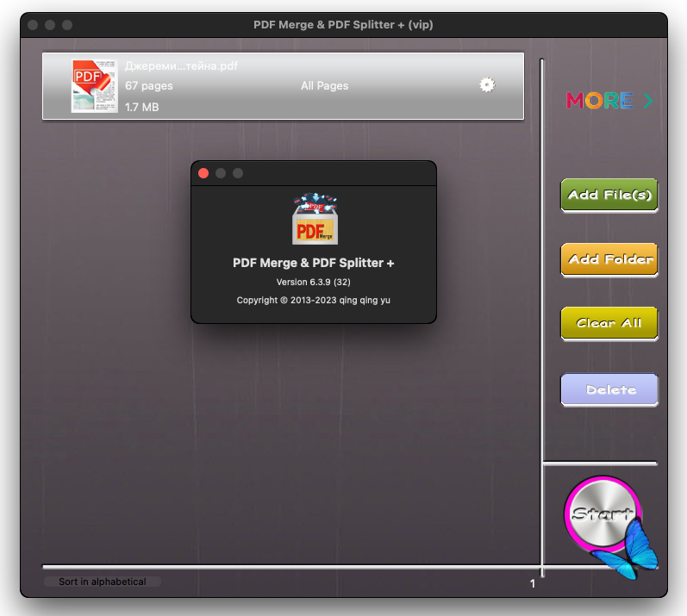The image size is (687, 616).
Task: Close the About dialog with red button
Action: (x=203, y=173)
